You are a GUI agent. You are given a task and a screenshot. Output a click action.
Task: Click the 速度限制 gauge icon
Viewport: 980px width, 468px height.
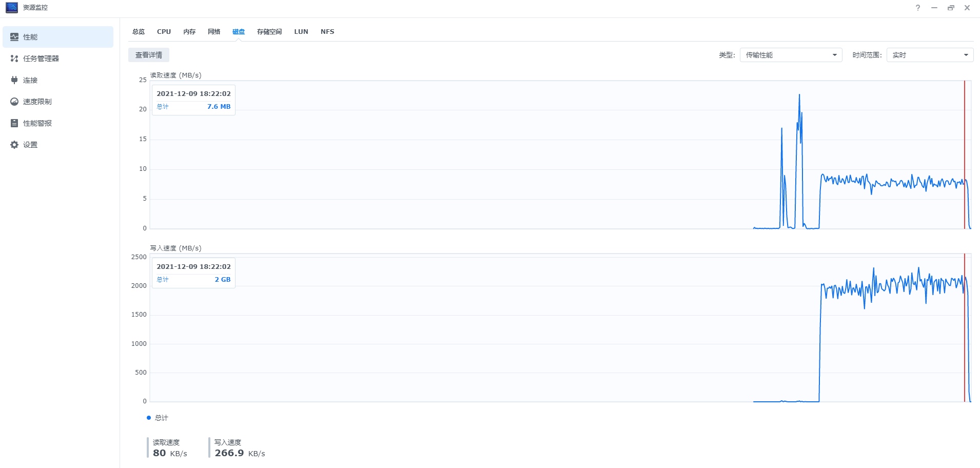coord(14,102)
